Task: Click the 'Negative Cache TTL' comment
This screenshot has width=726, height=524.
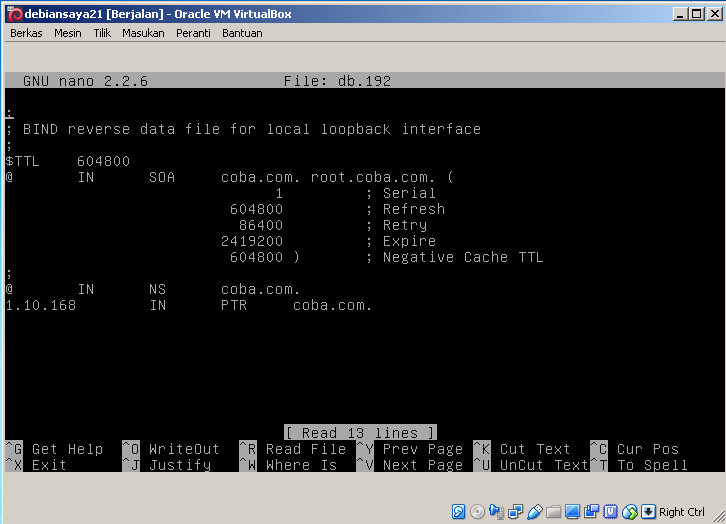Action: [x=463, y=257]
